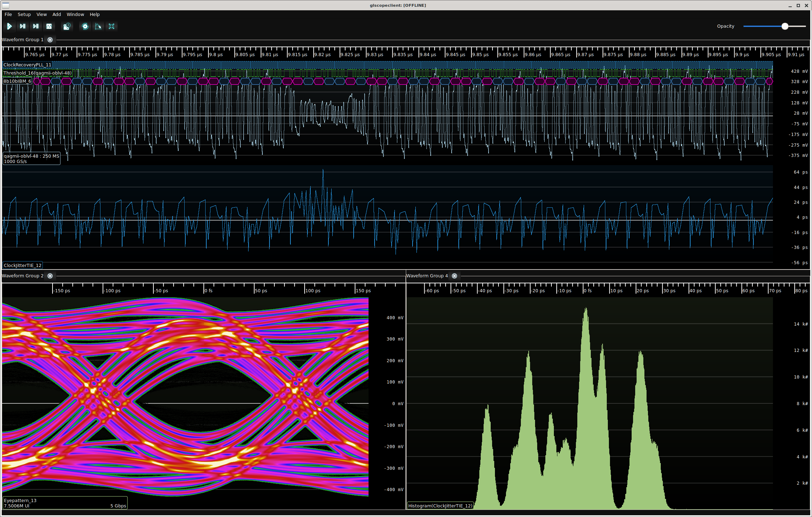Click the 50 ps mark on histogram timeline
Viewport: 812px width, 517px height.
722,291
